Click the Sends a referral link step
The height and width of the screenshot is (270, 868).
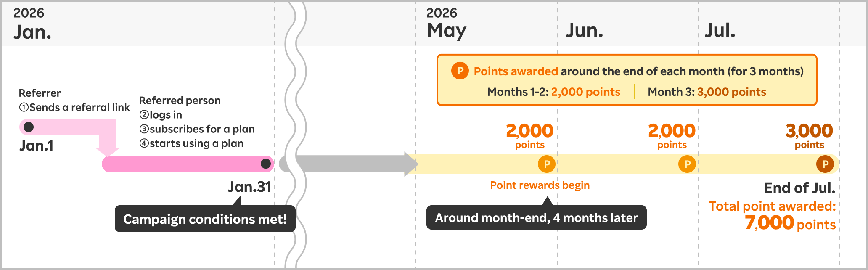point(75,107)
